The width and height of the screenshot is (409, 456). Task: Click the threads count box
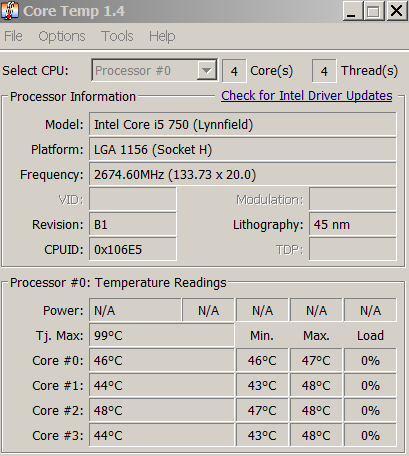324,71
